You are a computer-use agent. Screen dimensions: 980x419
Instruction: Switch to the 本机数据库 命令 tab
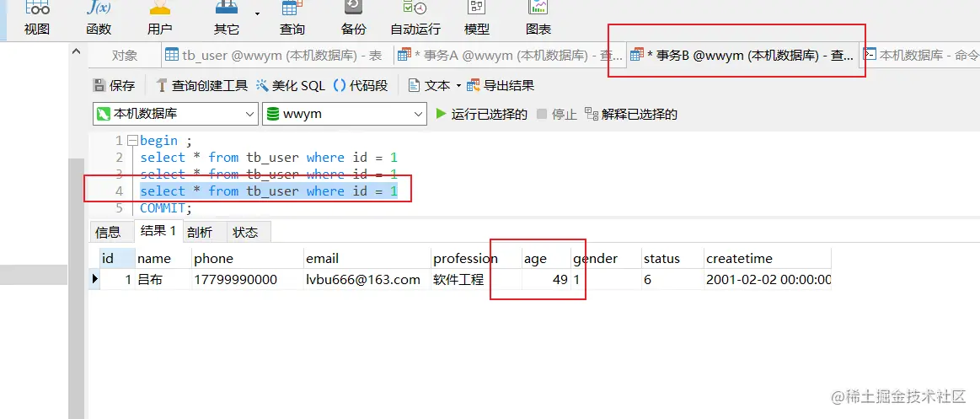point(919,55)
